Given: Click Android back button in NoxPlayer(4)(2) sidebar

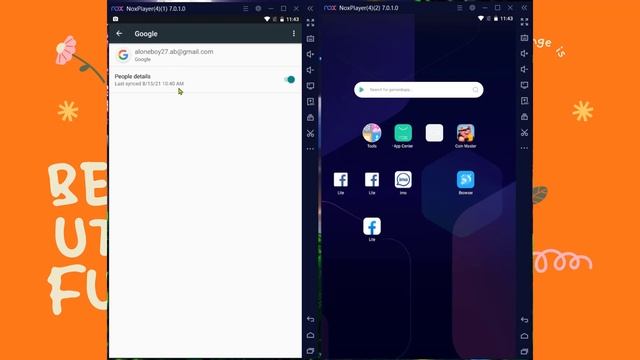Looking at the screenshot, I should (524, 320).
